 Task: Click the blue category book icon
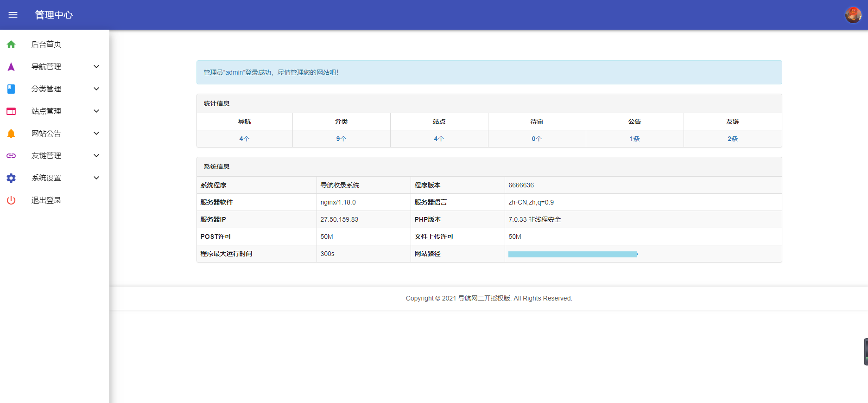pyautogui.click(x=11, y=89)
